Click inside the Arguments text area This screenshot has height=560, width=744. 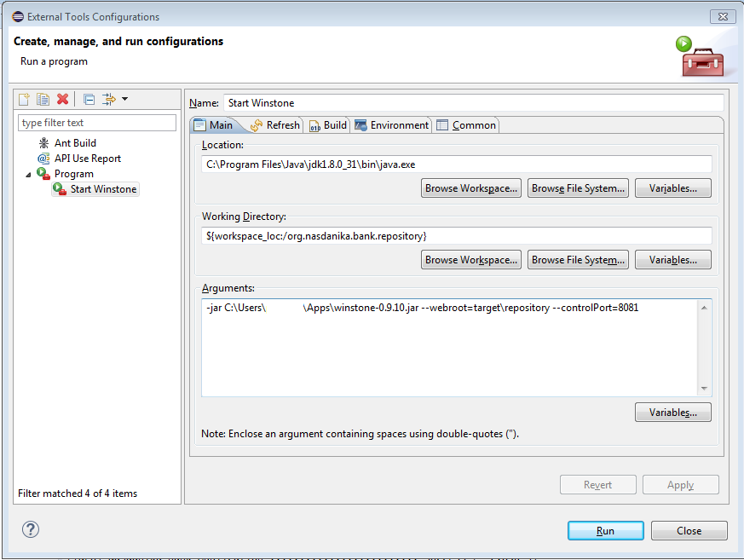[x=449, y=348]
